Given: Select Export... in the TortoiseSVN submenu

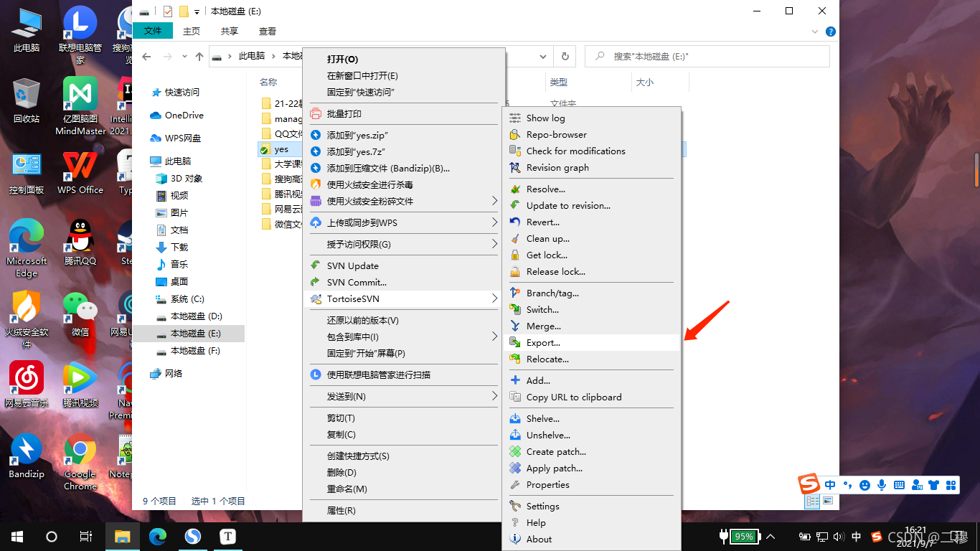Looking at the screenshot, I should point(542,342).
